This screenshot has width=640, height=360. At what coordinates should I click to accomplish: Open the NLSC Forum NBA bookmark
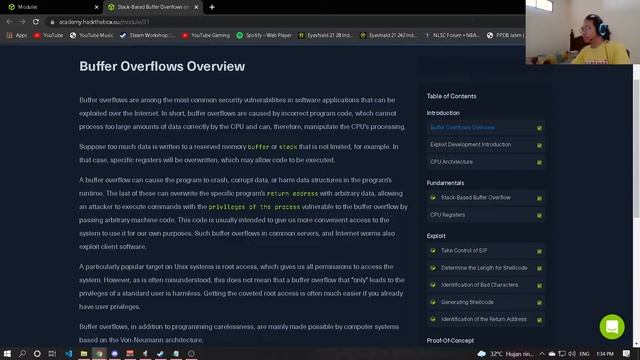pos(452,36)
